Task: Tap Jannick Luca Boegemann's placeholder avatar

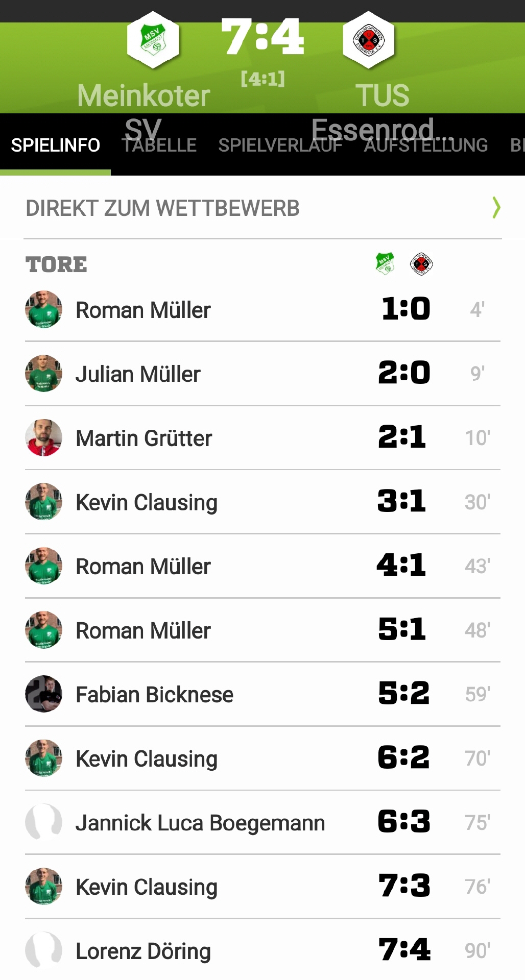Action: point(43,822)
